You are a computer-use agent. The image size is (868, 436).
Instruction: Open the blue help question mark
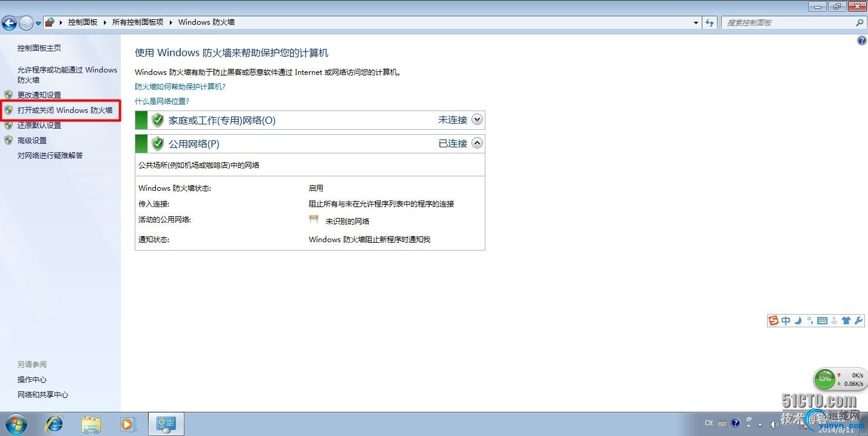coord(862,40)
